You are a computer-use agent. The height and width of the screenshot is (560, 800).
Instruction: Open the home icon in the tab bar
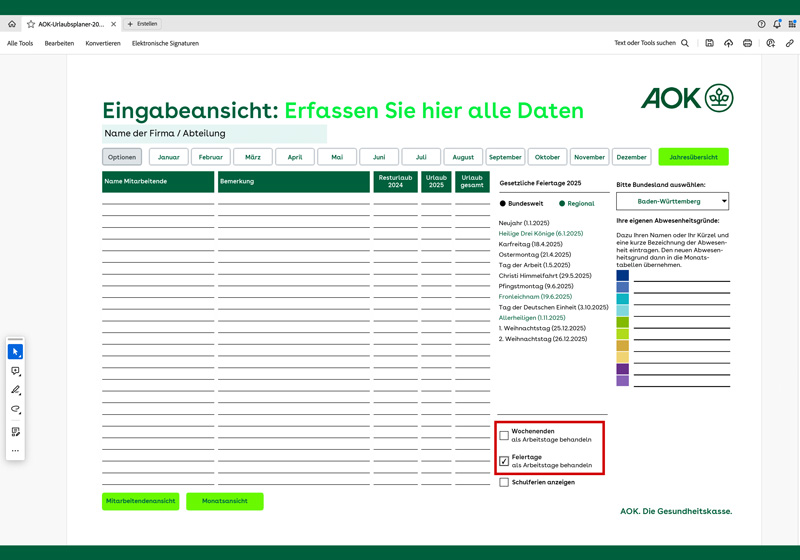(x=12, y=24)
